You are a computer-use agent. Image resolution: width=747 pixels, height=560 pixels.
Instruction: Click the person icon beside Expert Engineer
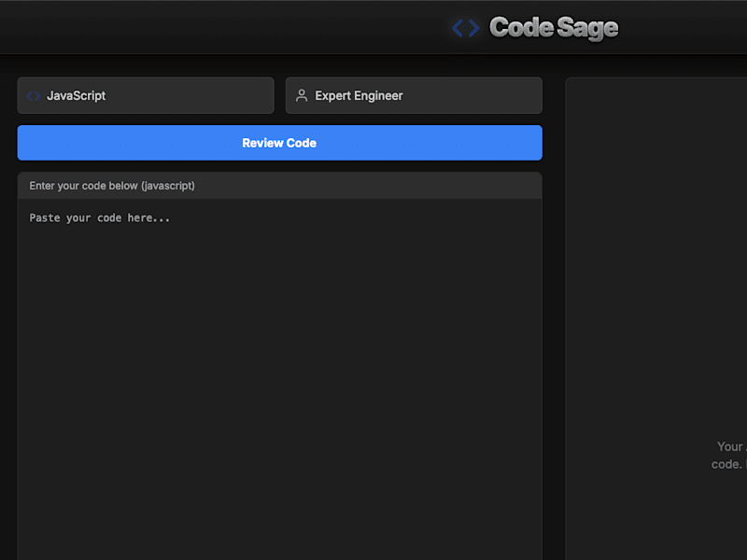click(302, 96)
